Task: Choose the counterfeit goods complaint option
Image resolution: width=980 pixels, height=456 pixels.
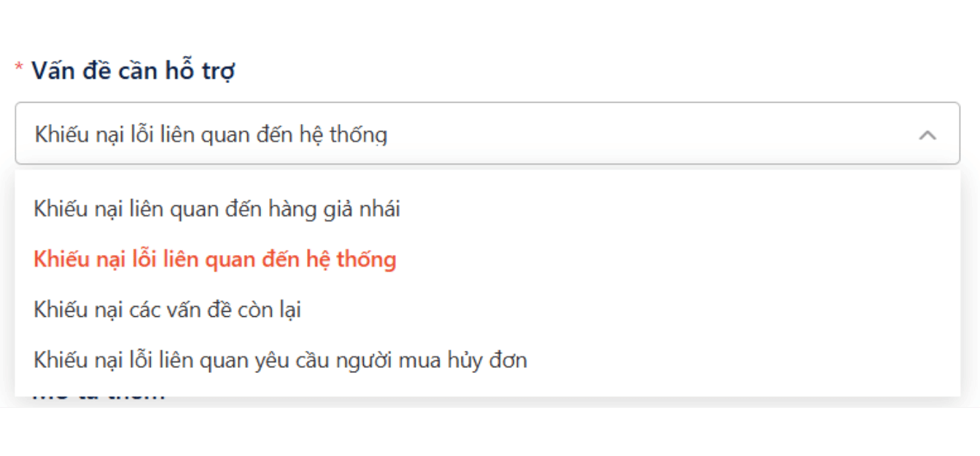Action: 217,210
